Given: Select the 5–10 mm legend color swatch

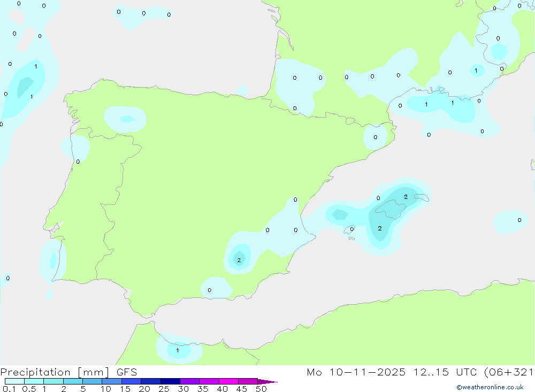Looking at the screenshot, I should [92, 381].
